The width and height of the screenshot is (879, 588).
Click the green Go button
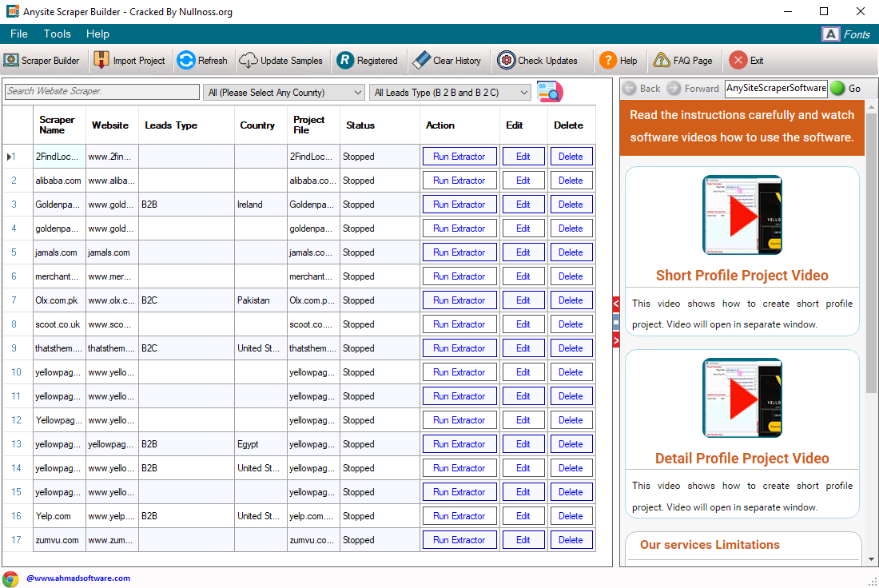[x=846, y=89]
